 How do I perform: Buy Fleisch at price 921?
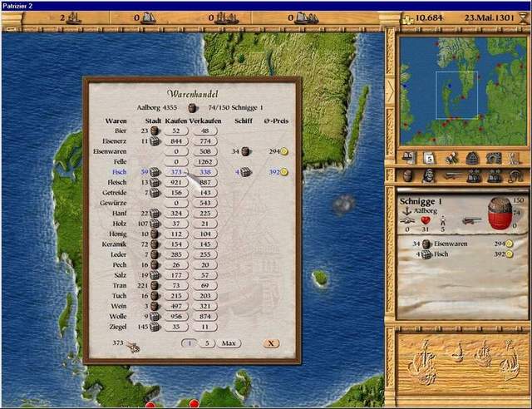click(x=176, y=183)
